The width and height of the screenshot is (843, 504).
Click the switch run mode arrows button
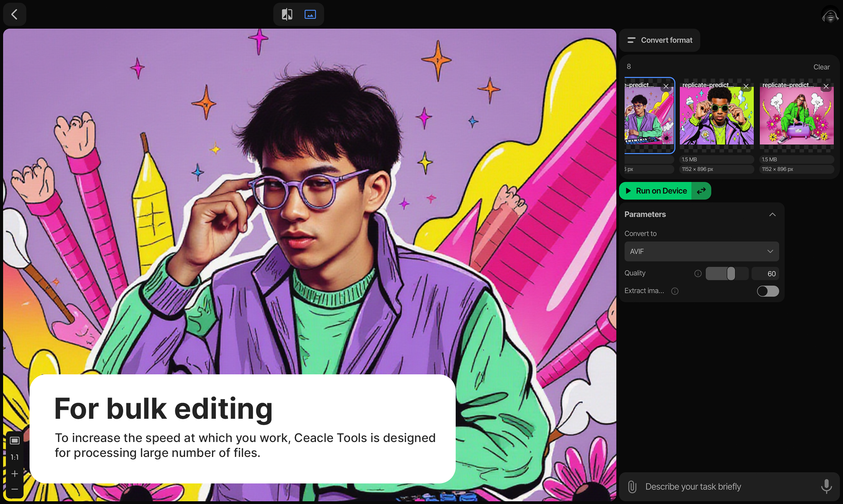[x=701, y=191]
